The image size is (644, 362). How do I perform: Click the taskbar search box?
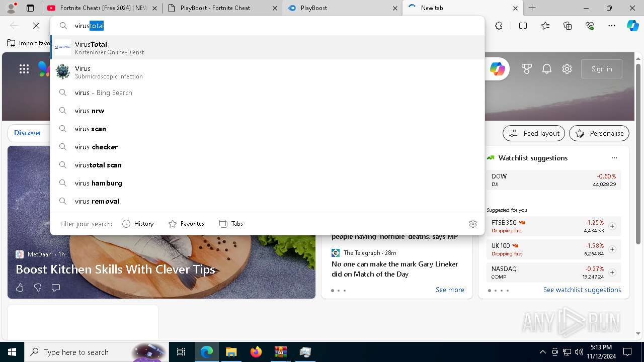tap(97, 352)
